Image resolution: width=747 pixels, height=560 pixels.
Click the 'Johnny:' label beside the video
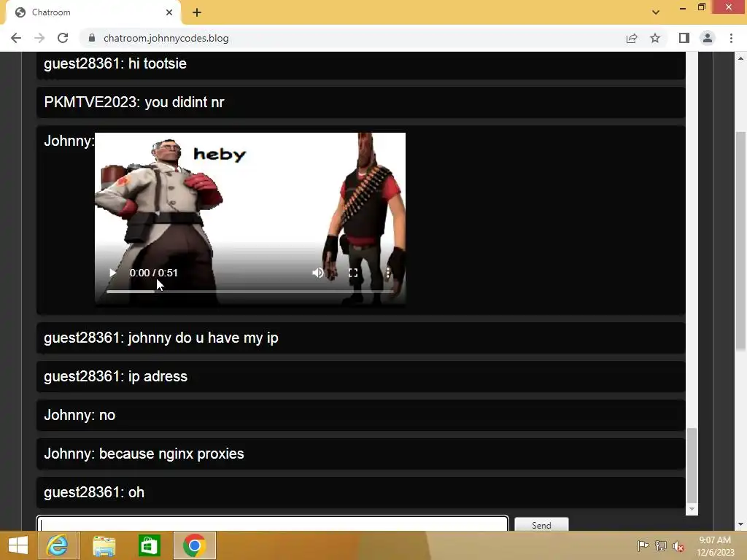(69, 141)
